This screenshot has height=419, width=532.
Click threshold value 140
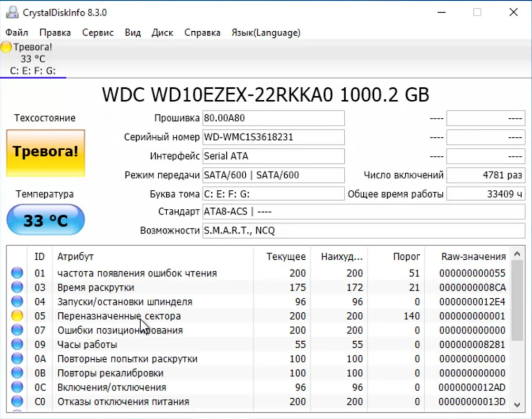(x=411, y=316)
